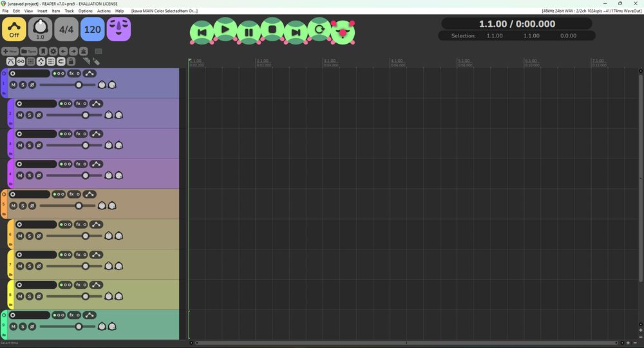The height and width of the screenshot is (348, 644).
Task: Open envelope button on track 7
Action: click(x=96, y=255)
